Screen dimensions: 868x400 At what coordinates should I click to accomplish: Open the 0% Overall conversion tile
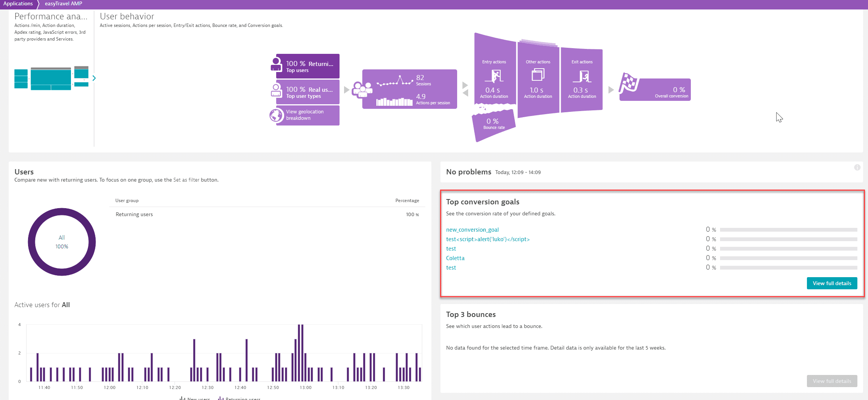click(655, 90)
